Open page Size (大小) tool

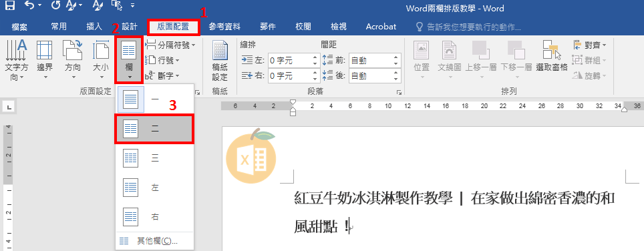(101, 60)
